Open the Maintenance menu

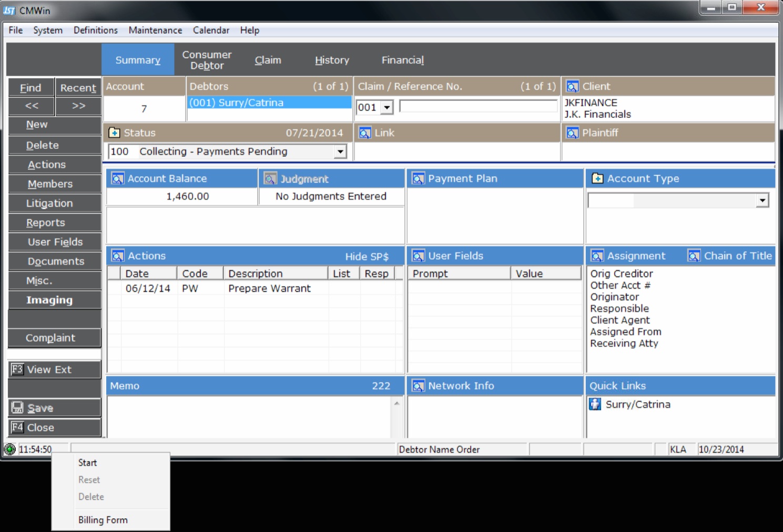coord(155,30)
